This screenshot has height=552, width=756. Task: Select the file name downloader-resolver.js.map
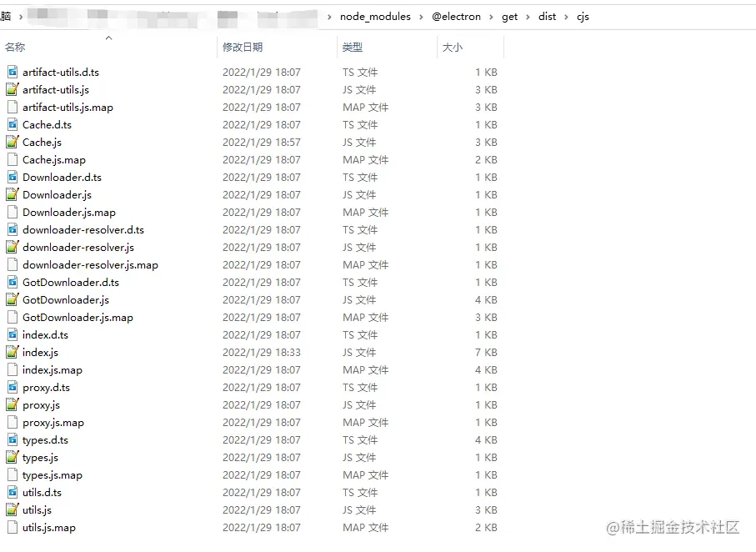(x=90, y=265)
